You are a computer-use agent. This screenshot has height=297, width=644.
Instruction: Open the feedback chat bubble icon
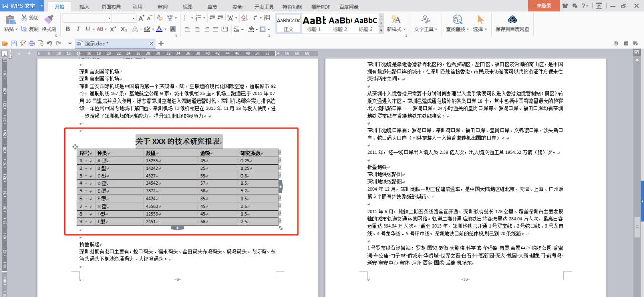[x=574, y=6]
